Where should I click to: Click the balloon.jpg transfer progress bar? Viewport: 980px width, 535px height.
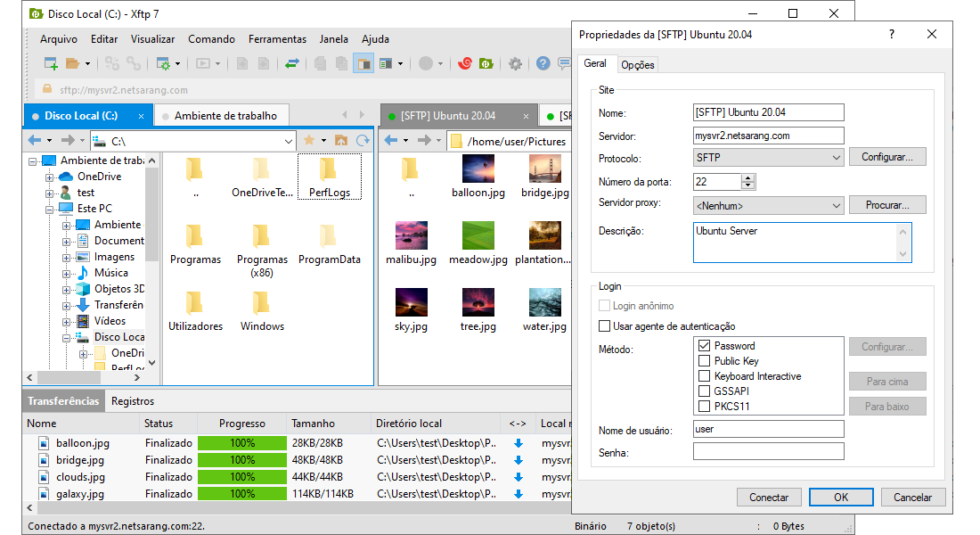click(x=241, y=443)
